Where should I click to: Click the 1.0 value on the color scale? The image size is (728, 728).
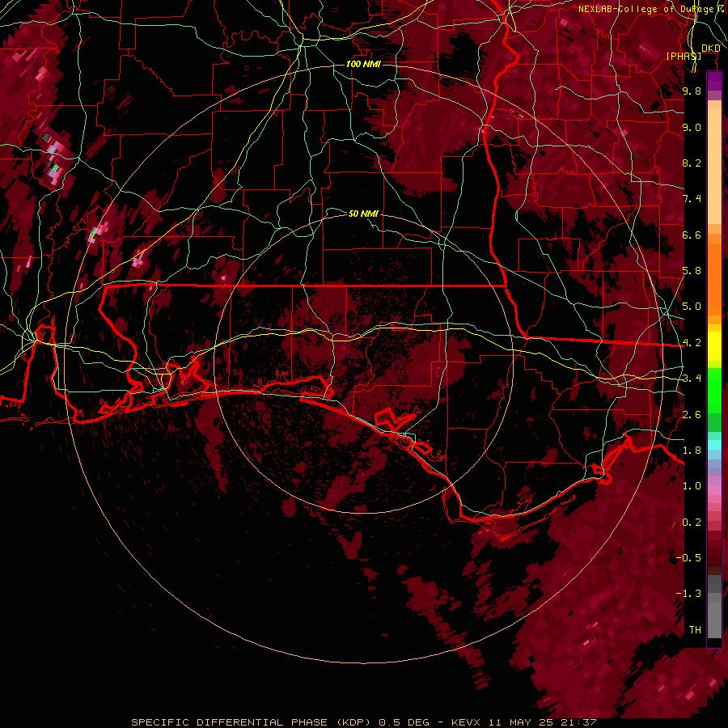pos(692,486)
